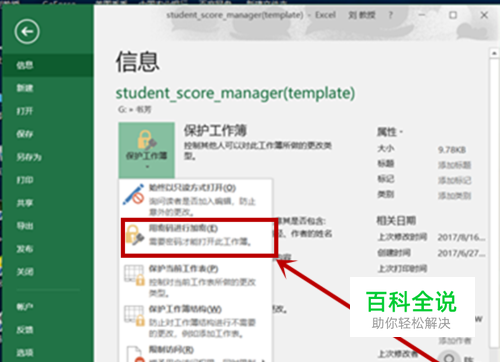Go to 发布 in the sidebar

(x=48, y=249)
